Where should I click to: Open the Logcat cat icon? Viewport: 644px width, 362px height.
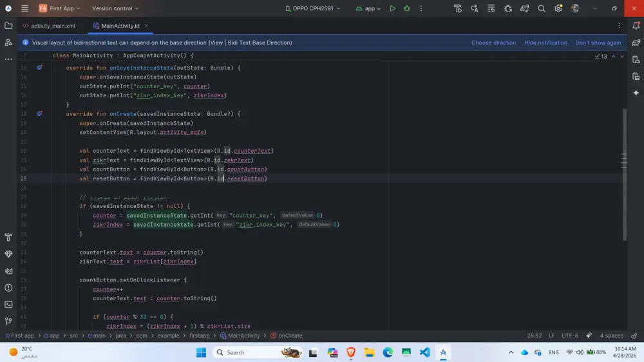click(8, 271)
